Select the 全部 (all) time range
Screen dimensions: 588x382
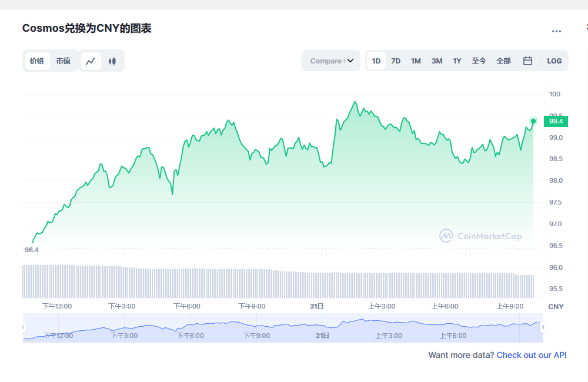tap(504, 61)
